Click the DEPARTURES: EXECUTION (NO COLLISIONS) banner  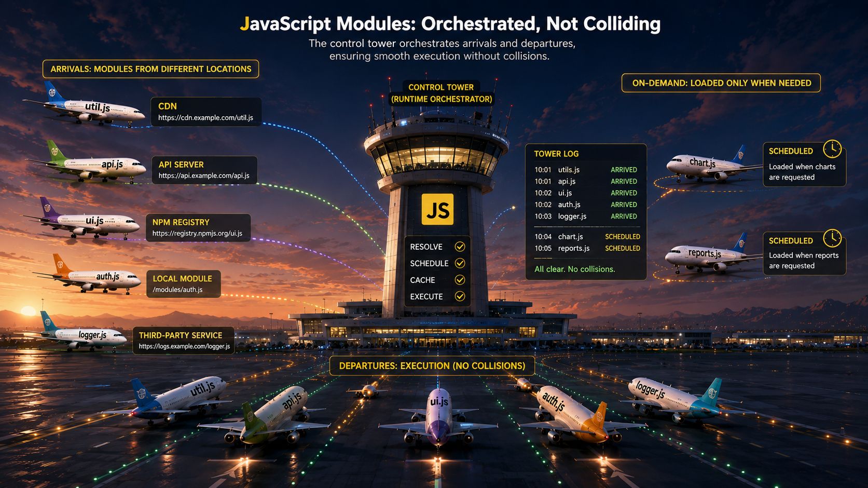(x=432, y=366)
